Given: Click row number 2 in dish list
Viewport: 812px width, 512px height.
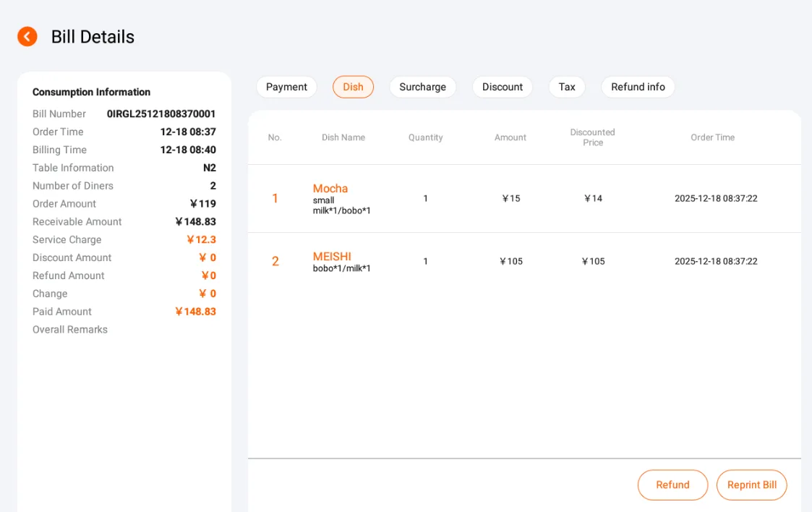Looking at the screenshot, I should click(x=275, y=262).
